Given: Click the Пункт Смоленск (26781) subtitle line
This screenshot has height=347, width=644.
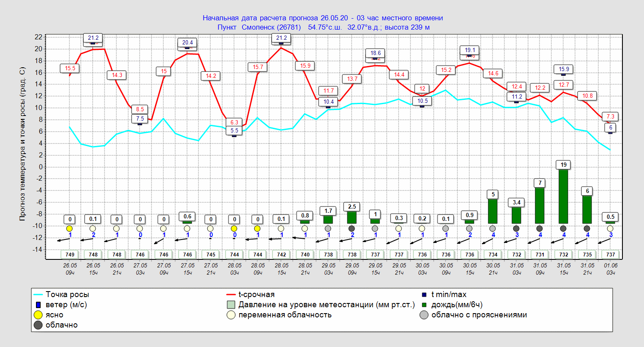Looking at the screenshot, I should (323, 27).
